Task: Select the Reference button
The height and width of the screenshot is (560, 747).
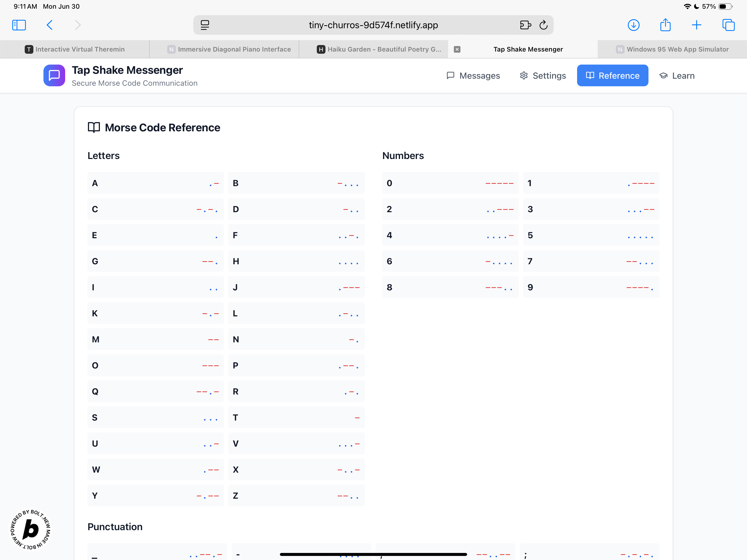Action: (x=612, y=76)
